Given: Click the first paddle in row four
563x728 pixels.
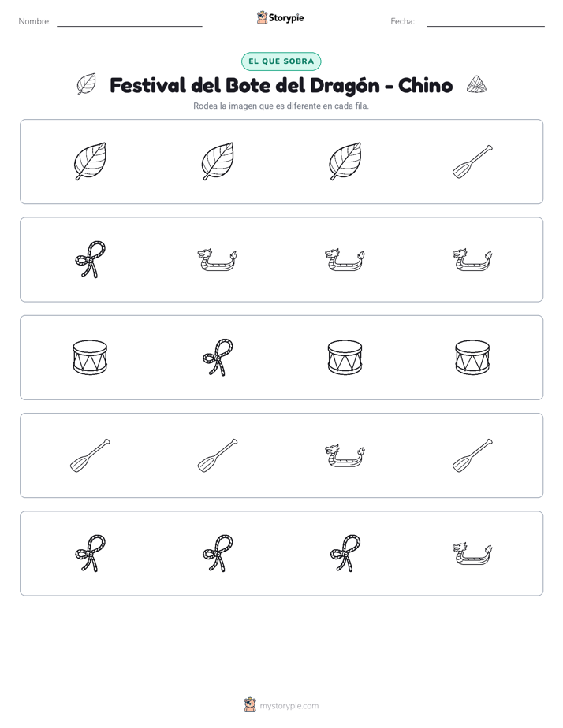Looking at the screenshot, I should 90,455.
